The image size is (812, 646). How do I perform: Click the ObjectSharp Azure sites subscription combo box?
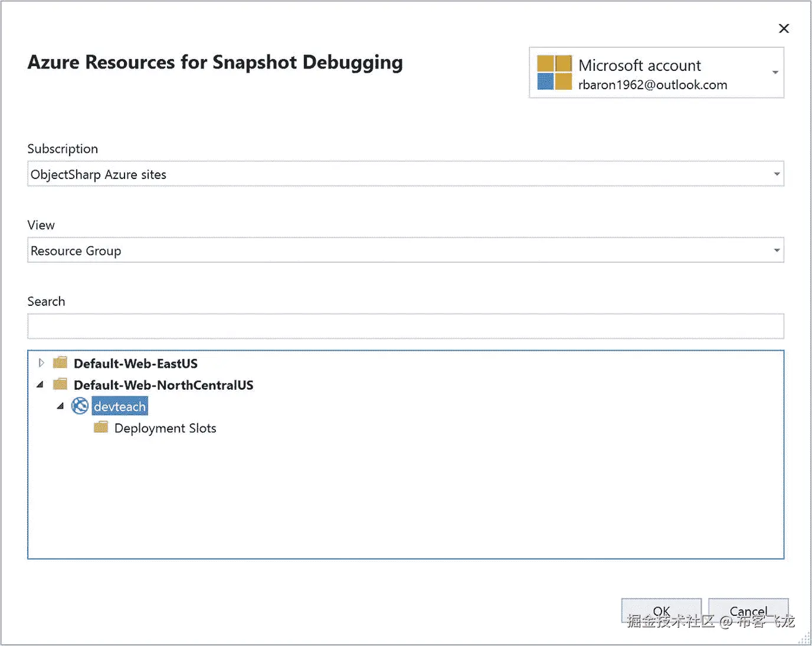405,174
